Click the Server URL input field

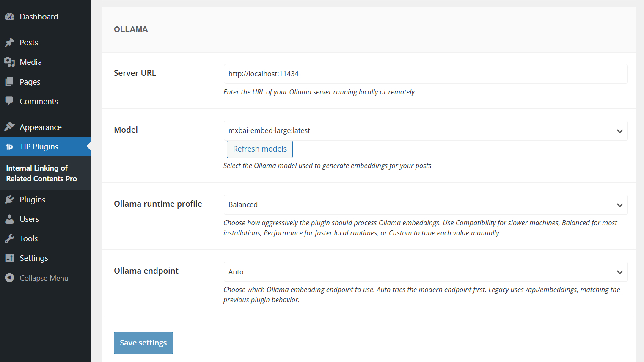(425, 74)
